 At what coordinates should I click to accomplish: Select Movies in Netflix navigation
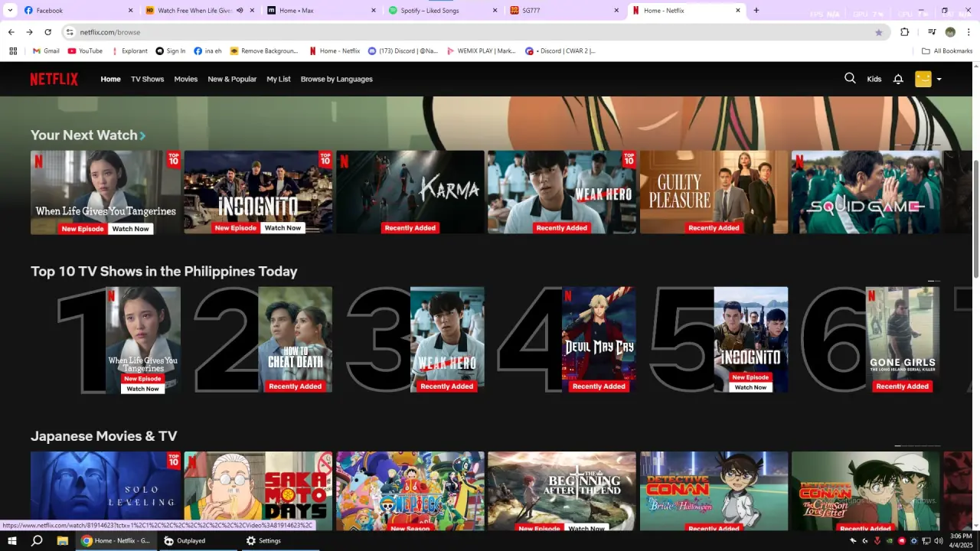point(185,79)
